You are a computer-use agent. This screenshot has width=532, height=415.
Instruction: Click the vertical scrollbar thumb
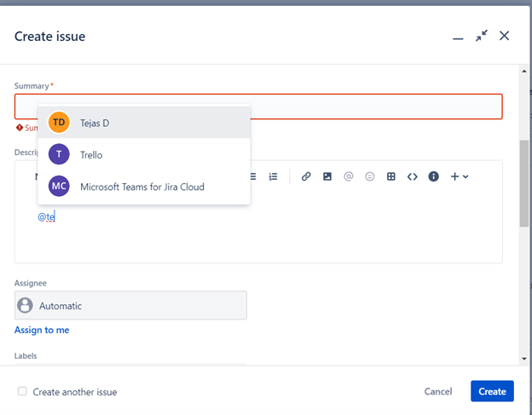click(x=524, y=183)
